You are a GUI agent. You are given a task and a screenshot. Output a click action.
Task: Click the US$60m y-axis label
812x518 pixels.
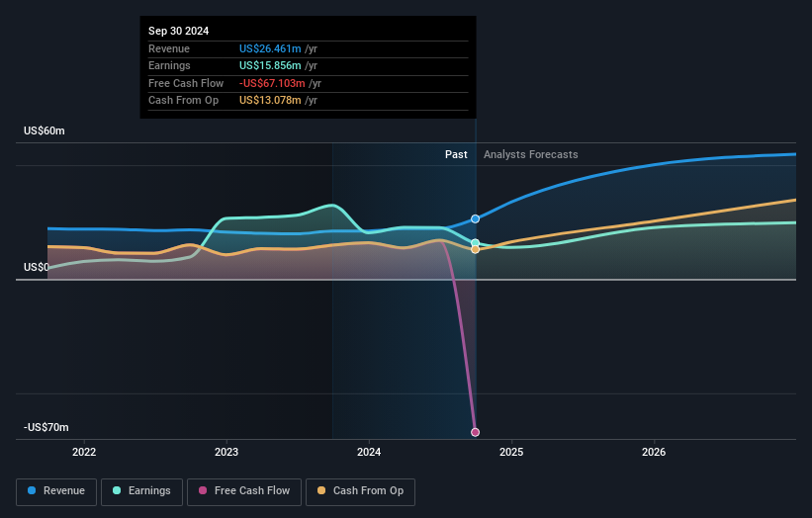coord(45,130)
